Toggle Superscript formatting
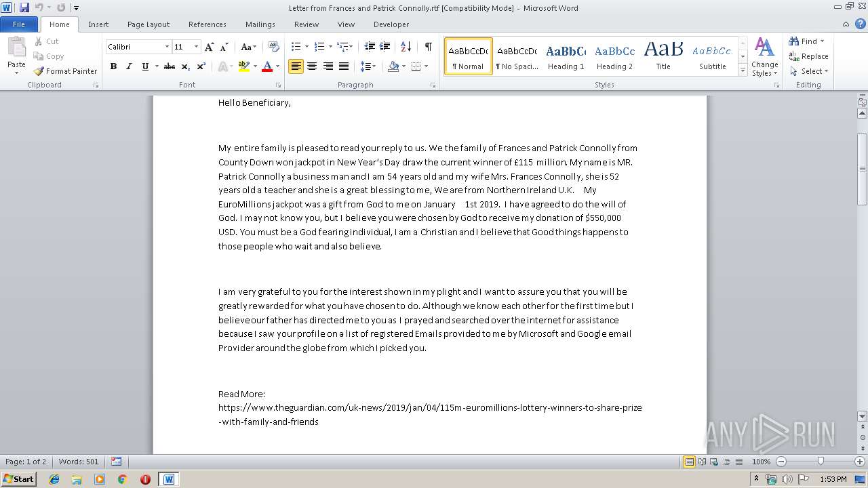This screenshot has width=868, height=488. [x=201, y=66]
